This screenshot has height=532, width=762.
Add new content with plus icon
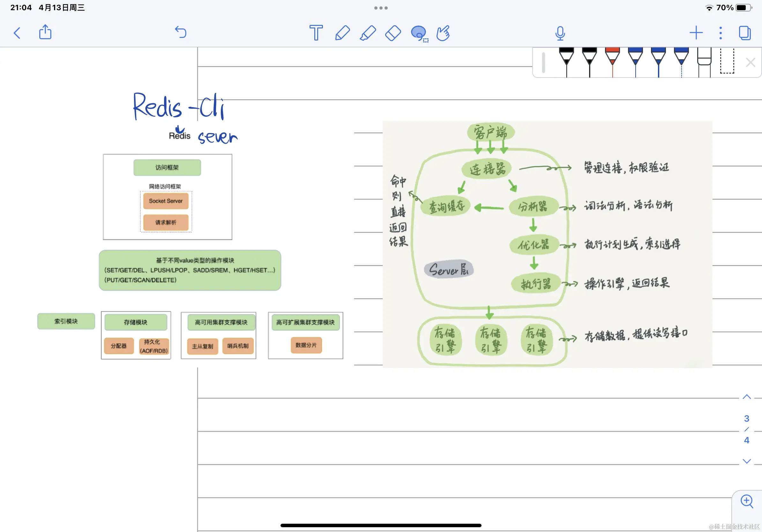pos(696,33)
